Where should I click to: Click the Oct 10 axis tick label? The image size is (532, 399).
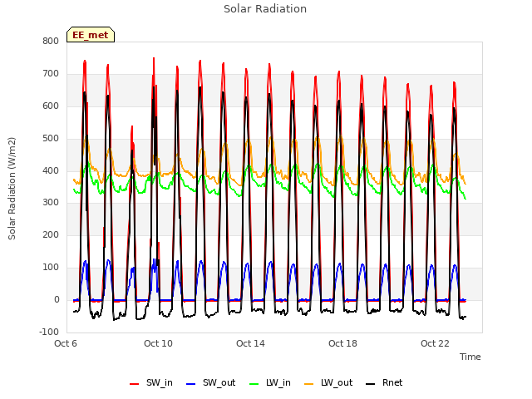click(x=158, y=343)
